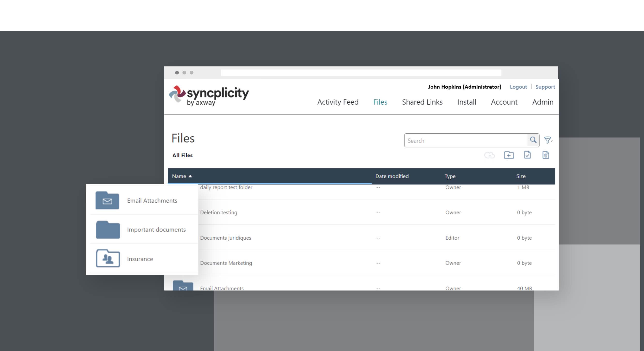Image resolution: width=644 pixels, height=351 pixels.
Task: Click Email Attachments label in popup
Action: (x=152, y=201)
